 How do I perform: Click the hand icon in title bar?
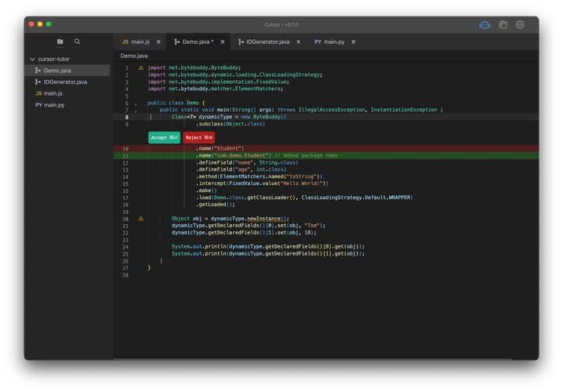click(x=503, y=24)
